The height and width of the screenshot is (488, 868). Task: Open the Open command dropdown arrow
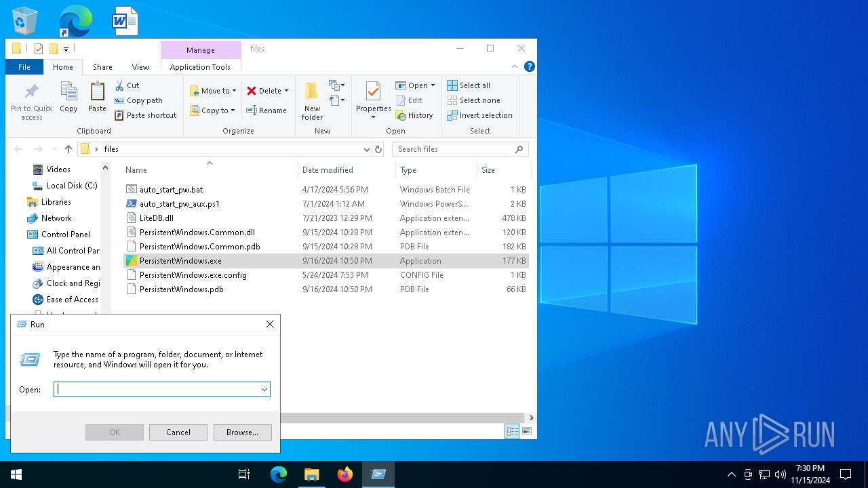pyautogui.click(x=433, y=85)
